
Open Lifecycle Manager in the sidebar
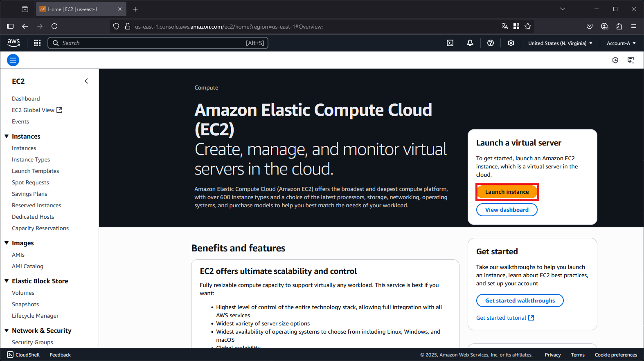(35, 316)
